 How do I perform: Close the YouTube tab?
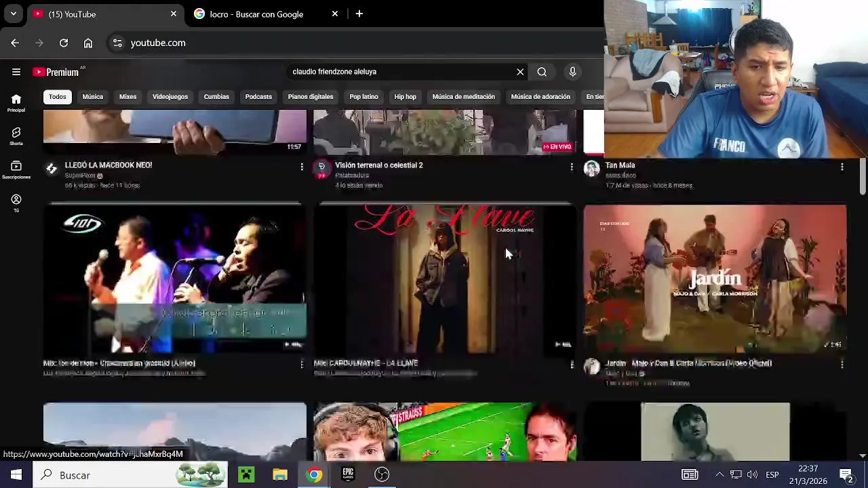pos(174,14)
